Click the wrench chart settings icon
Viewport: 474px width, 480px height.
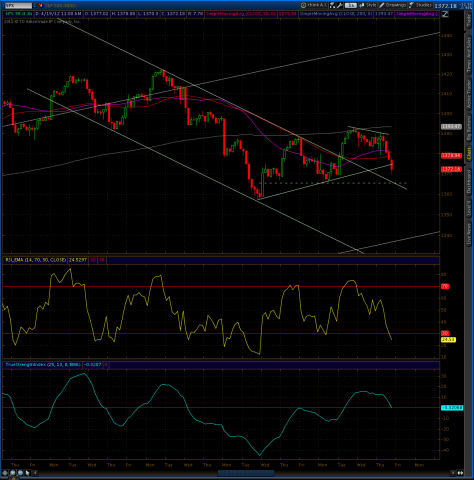[x=340, y=5]
